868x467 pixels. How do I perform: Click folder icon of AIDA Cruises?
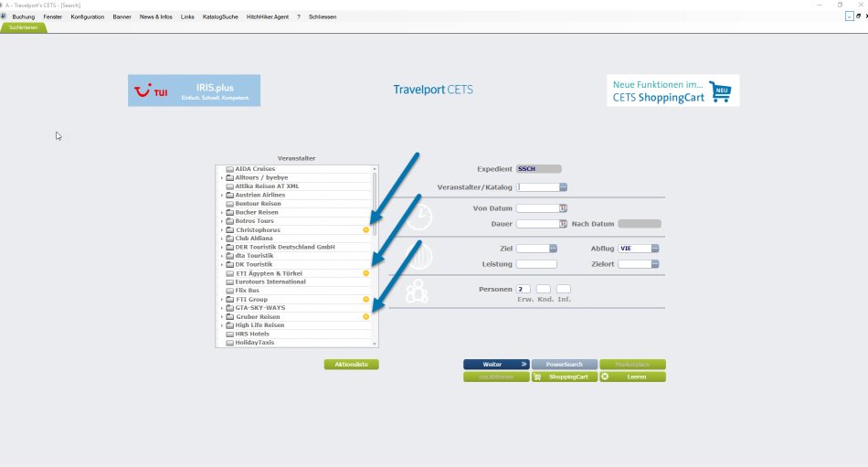(x=229, y=169)
